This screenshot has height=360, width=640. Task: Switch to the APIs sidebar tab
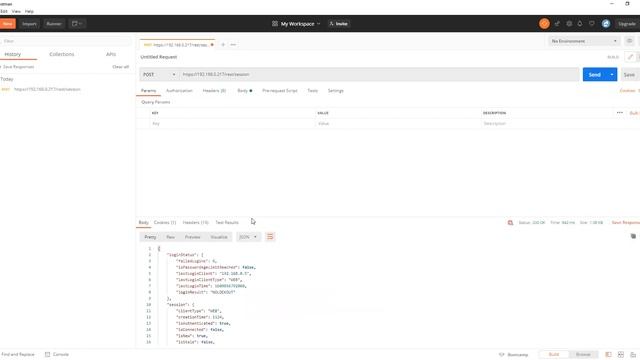pyautogui.click(x=111, y=54)
